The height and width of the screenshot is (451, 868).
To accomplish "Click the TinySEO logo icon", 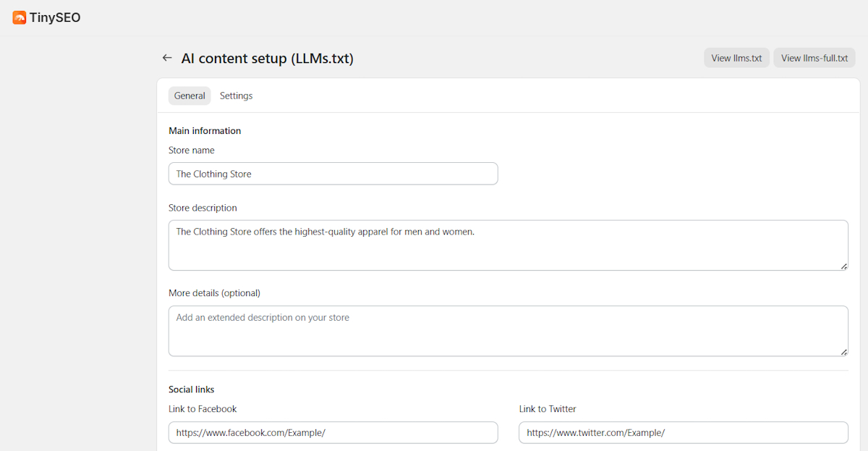I will (20, 17).
